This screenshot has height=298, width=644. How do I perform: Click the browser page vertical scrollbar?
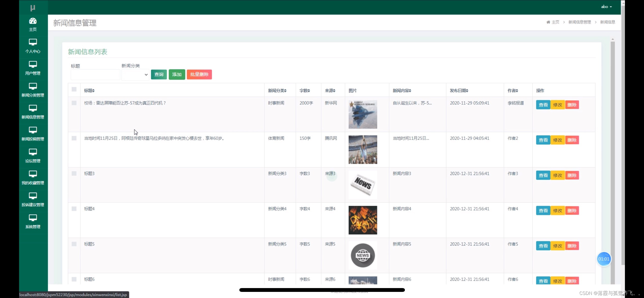click(x=623, y=135)
